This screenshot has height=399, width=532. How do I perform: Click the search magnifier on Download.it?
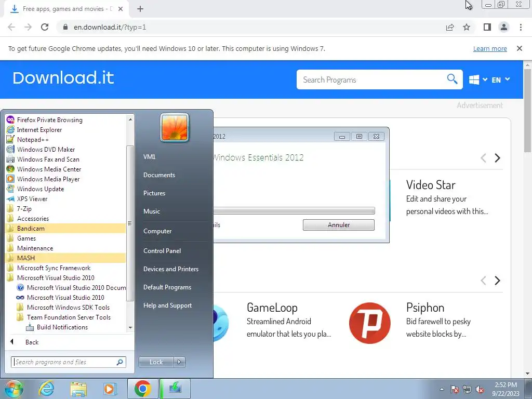tap(452, 79)
